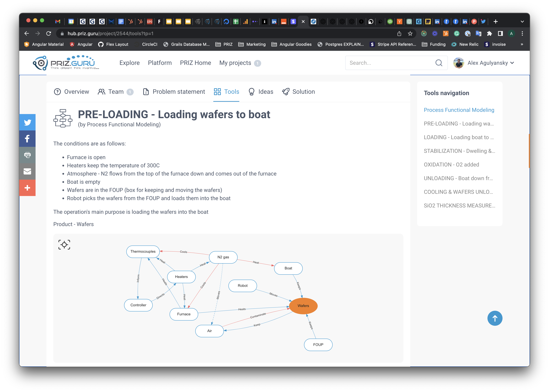549x392 pixels.
Task: Click into the Search field
Action: [x=396, y=63]
